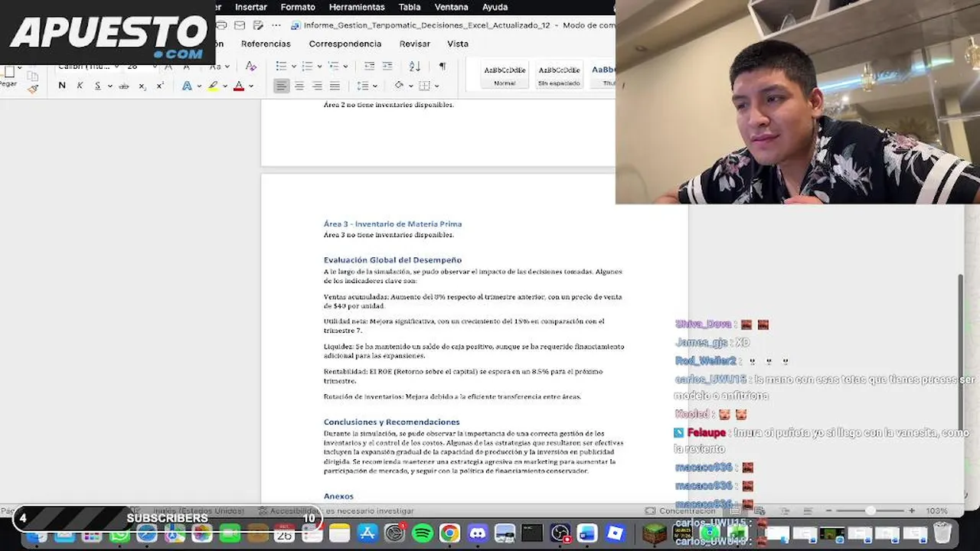Toggle underline formatting (S)
Image resolution: width=980 pixels, height=551 pixels.
[97, 86]
